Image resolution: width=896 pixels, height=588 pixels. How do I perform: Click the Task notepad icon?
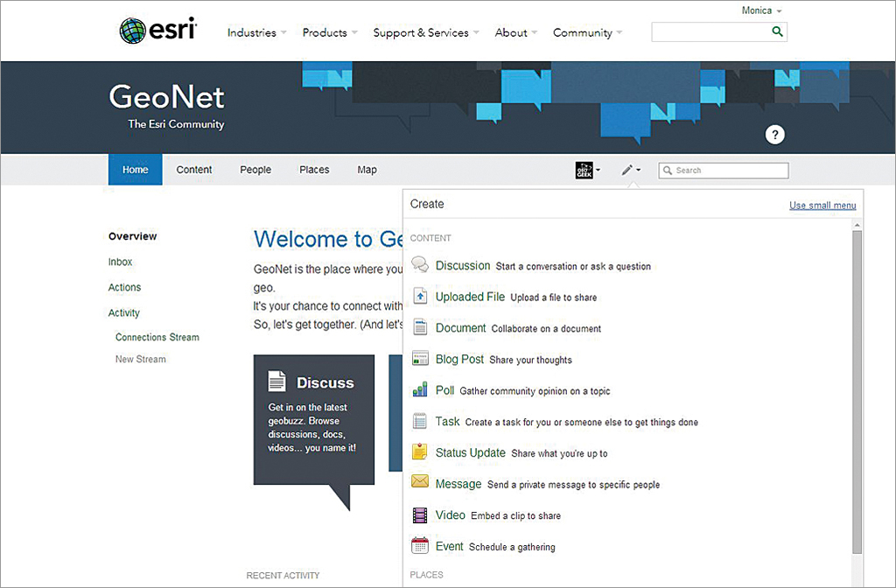click(420, 421)
